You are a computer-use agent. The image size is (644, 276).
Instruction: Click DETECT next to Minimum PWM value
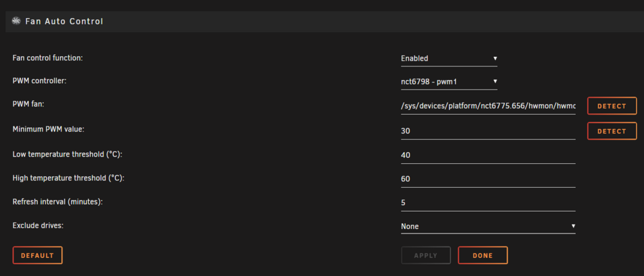(x=612, y=131)
